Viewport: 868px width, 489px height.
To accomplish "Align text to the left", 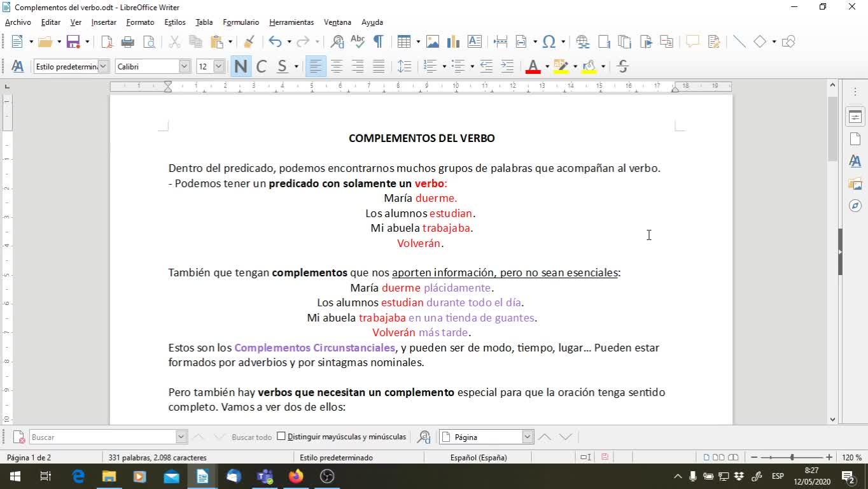I will click(316, 66).
